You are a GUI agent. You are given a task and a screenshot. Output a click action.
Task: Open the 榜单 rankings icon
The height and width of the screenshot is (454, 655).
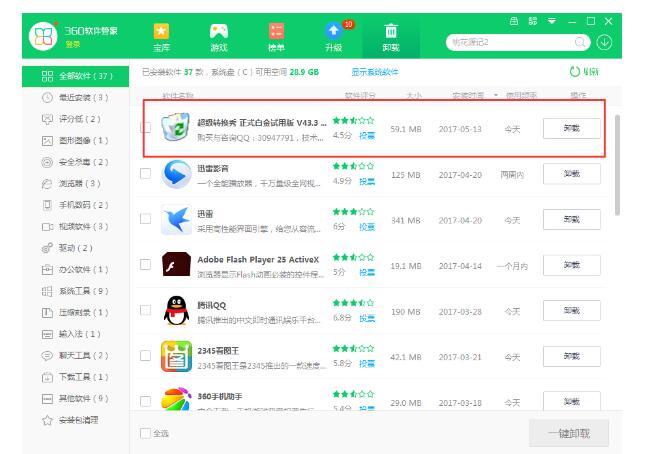(277, 36)
